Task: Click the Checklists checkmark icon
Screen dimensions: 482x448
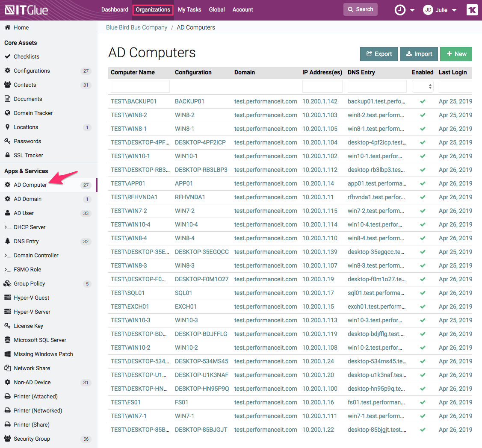Action: click(7, 56)
